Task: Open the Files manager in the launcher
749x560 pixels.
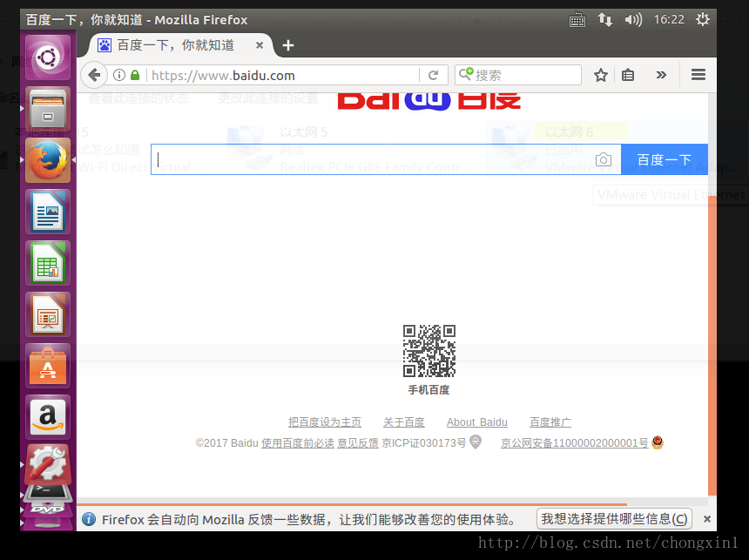Action: point(48,110)
